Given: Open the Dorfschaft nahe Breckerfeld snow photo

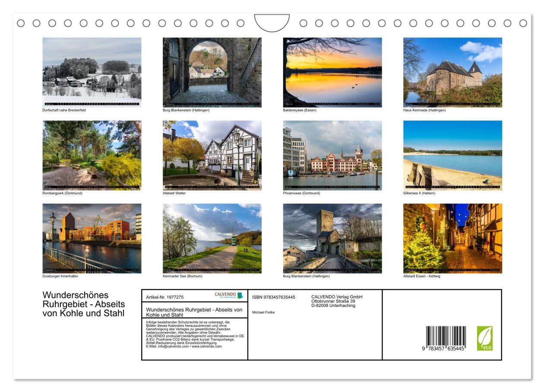Looking at the screenshot, I should (x=92, y=72).
